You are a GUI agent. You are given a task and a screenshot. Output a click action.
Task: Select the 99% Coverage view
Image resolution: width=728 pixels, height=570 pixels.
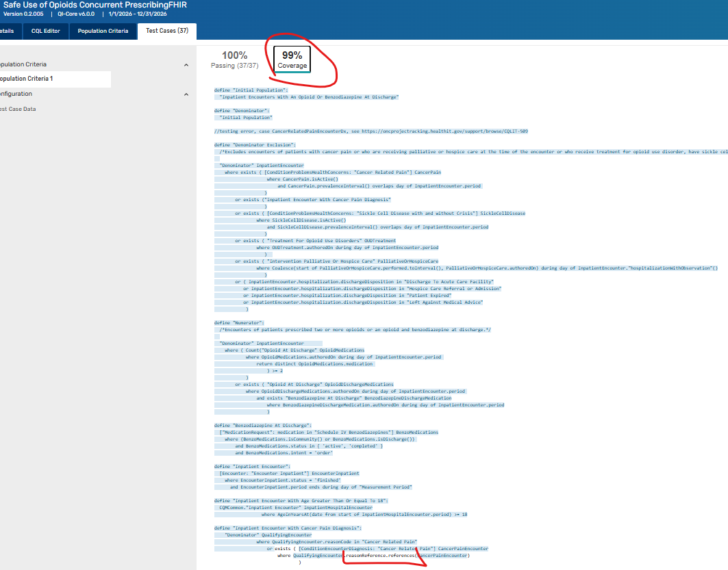click(292, 60)
